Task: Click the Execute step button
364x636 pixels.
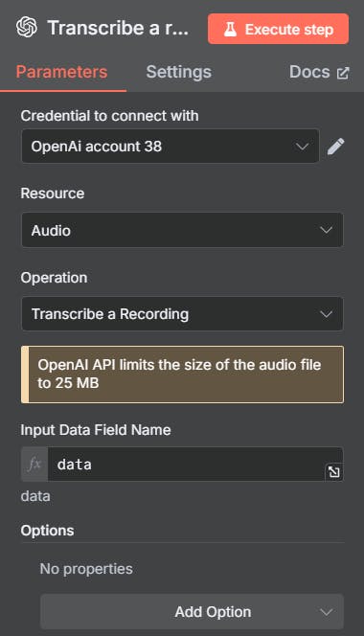Action: (x=279, y=29)
